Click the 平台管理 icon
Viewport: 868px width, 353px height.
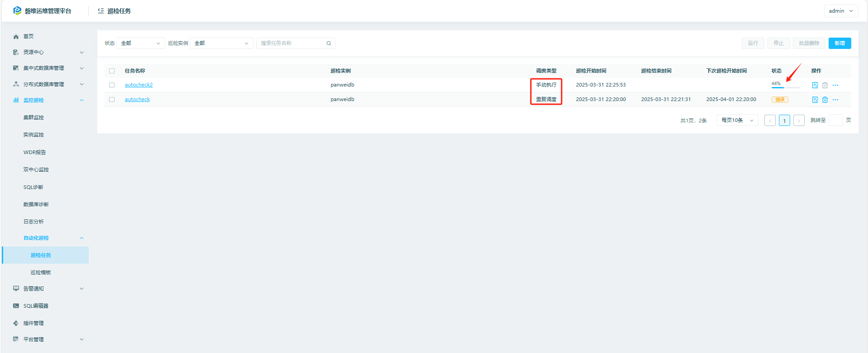(16, 339)
